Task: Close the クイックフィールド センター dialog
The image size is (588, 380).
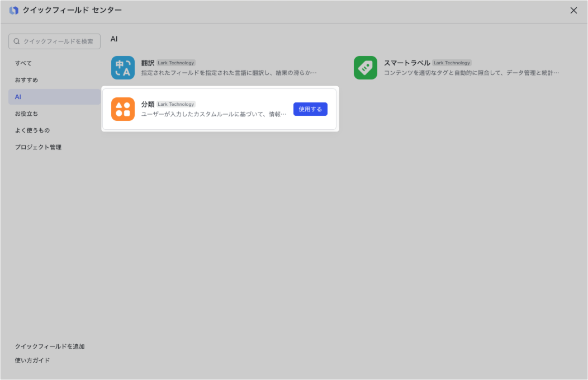Action: click(573, 11)
